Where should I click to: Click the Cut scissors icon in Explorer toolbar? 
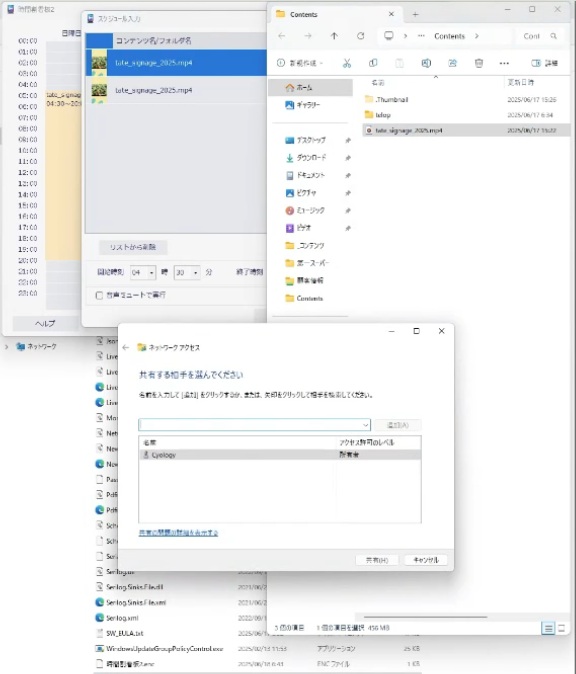[x=346, y=63]
